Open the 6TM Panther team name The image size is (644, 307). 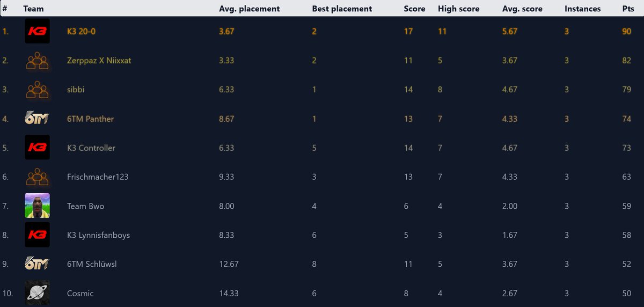[90, 119]
